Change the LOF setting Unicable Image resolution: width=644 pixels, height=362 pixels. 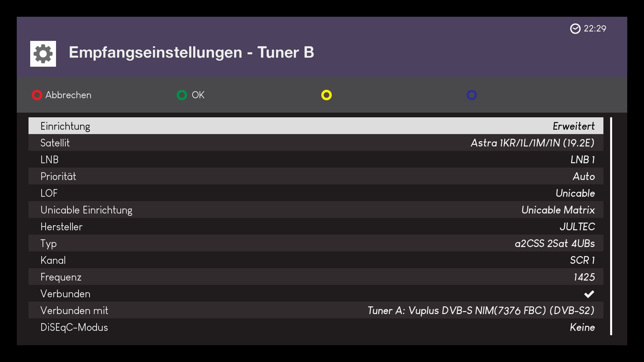[x=575, y=193]
